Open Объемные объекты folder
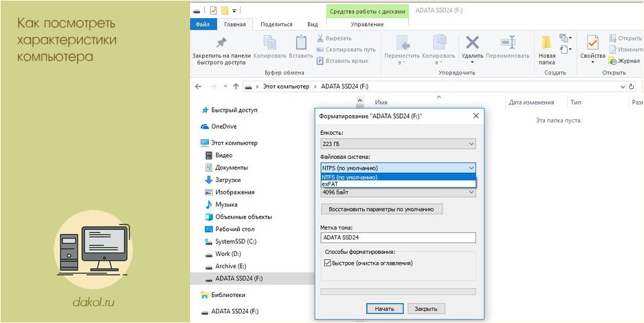644x323 pixels. point(244,217)
